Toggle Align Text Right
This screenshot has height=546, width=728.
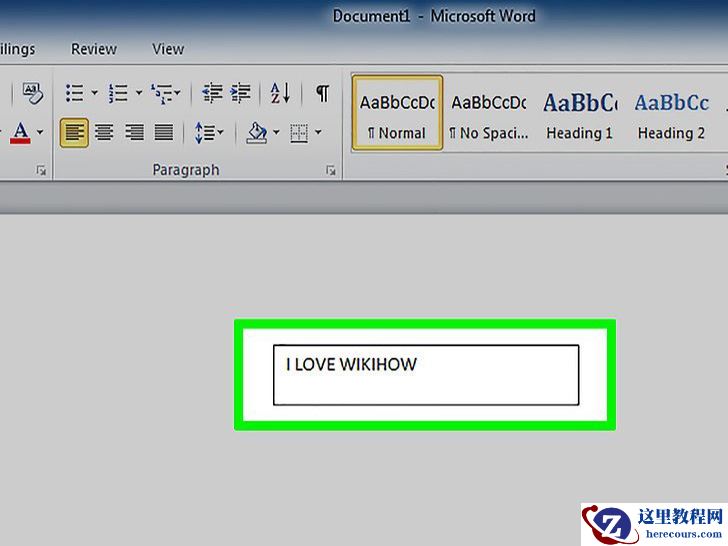pos(134,133)
